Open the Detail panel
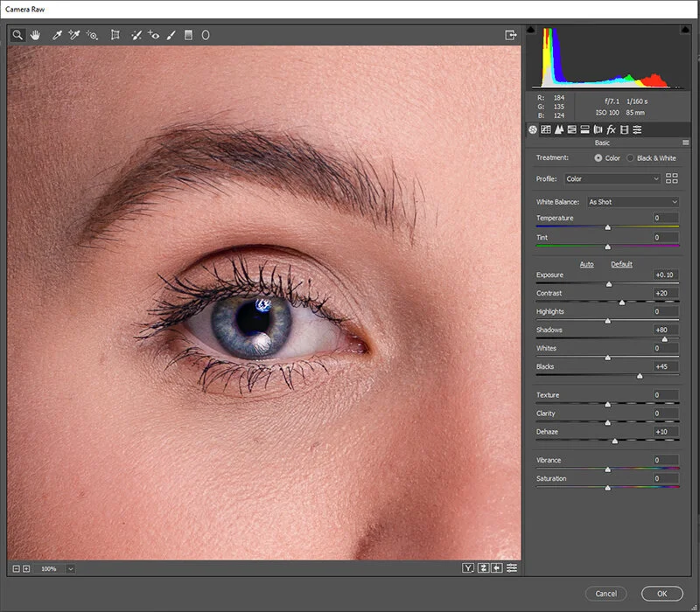Viewport: 700px width, 612px height. [560, 129]
